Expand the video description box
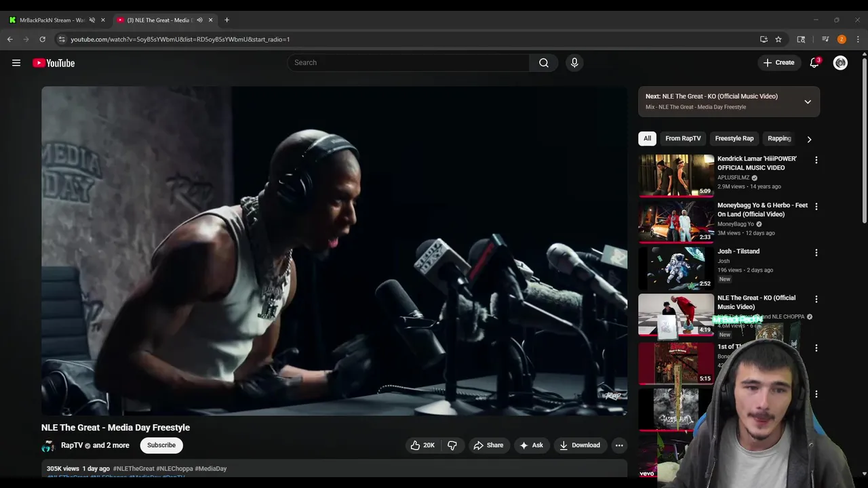The image size is (868, 488). pyautogui.click(x=334, y=469)
